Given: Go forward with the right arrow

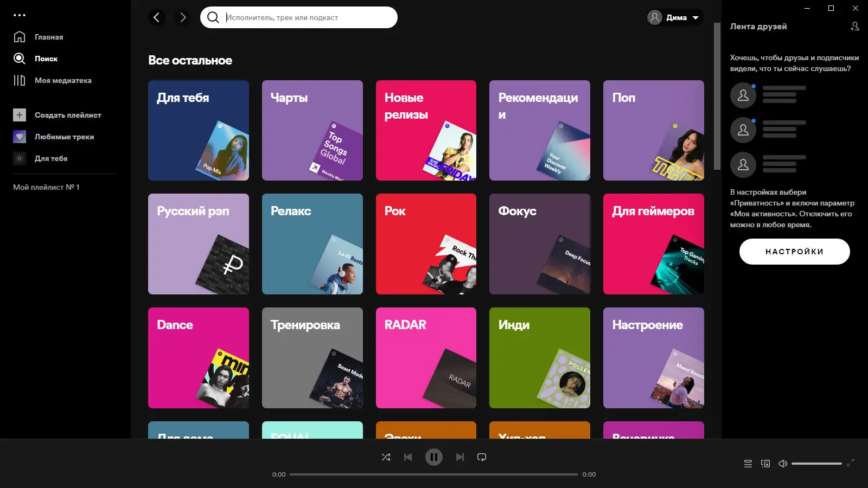Looking at the screenshot, I should (183, 17).
